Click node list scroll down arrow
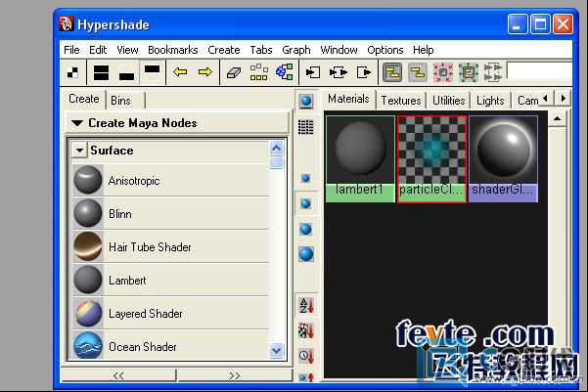 coord(276,350)
